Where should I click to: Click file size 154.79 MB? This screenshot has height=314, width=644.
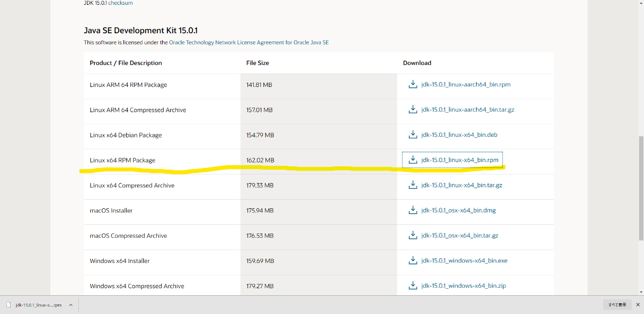pos(260,135)
